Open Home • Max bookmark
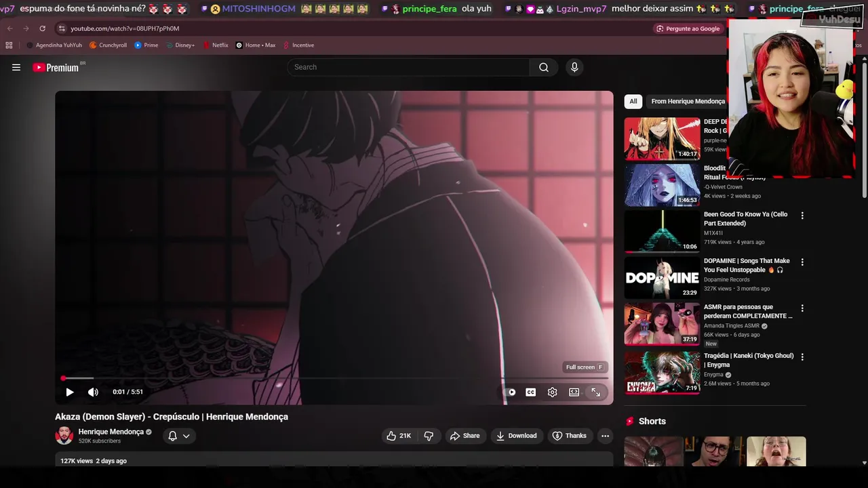Image resolution: width=868 pixels, height=488 pixels. pyautogui.click(x=255, y=45)
